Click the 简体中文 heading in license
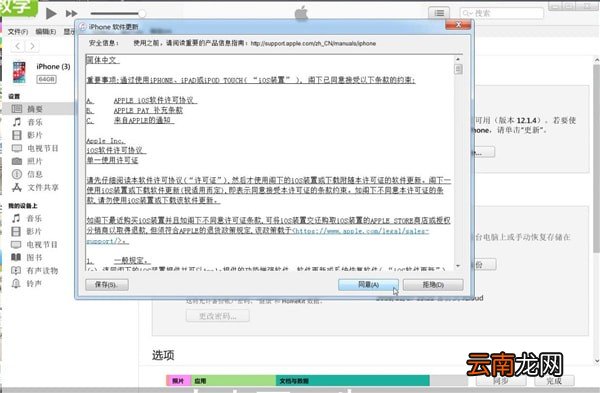 pyautogui.click(x=103, y=60)
